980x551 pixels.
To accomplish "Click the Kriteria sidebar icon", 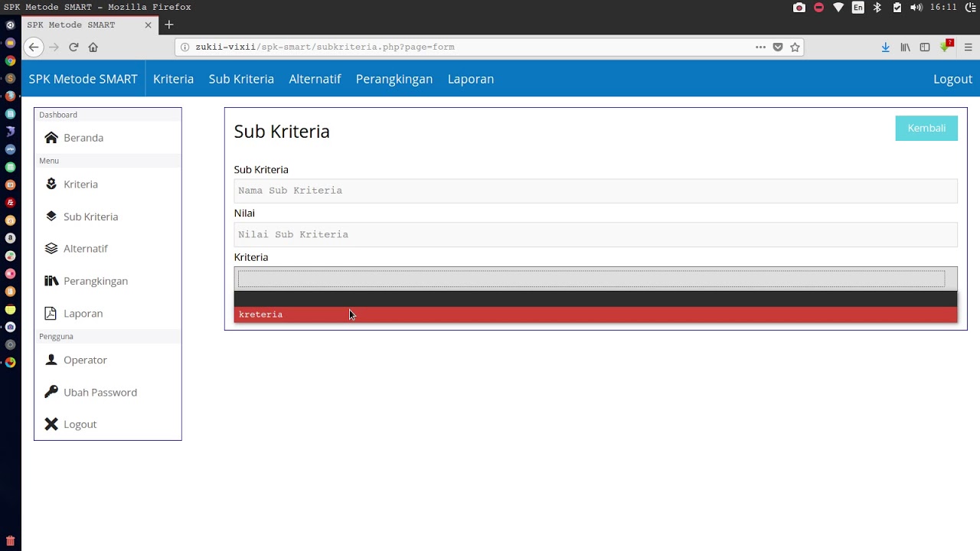I will pos(51,184).
